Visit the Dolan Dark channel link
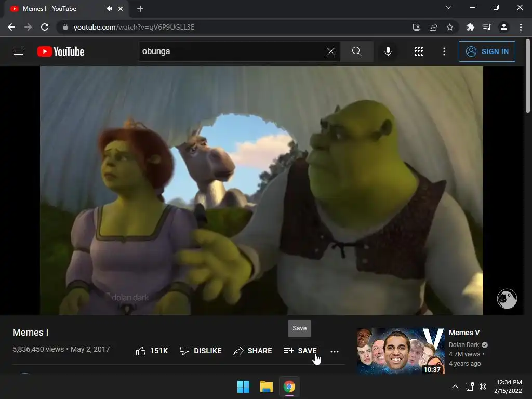The width and height of the screenshot is (532, 399). click(464, 345)
